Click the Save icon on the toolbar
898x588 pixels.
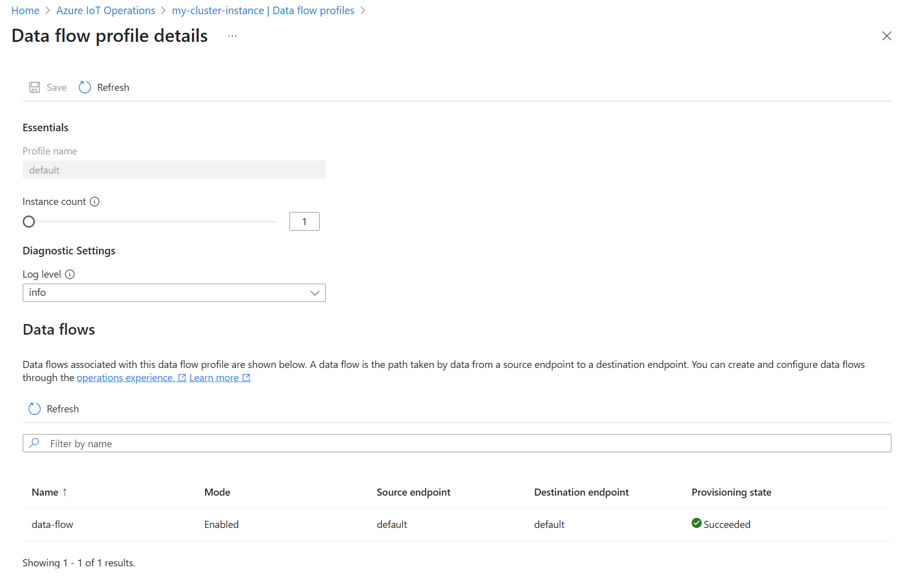tap(34, 87)
